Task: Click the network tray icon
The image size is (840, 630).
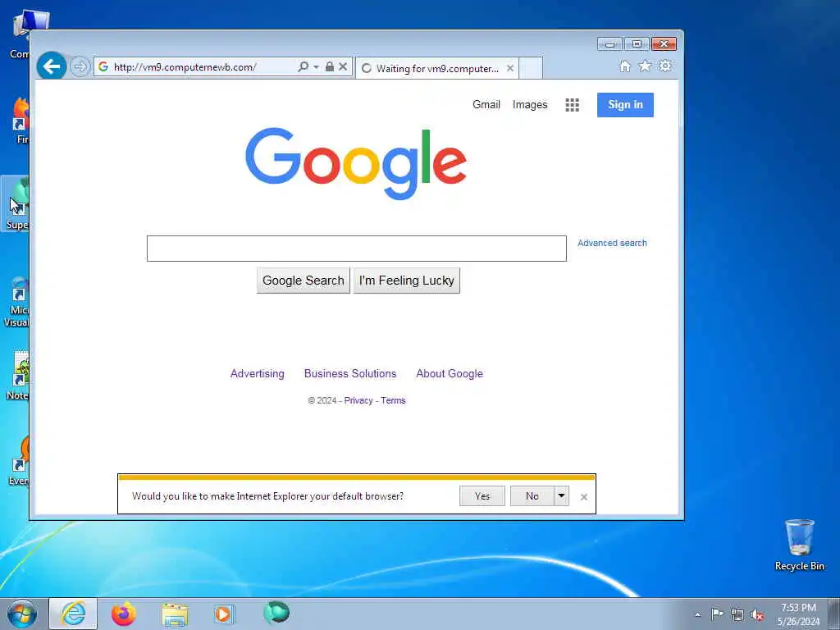Action: 737,614
